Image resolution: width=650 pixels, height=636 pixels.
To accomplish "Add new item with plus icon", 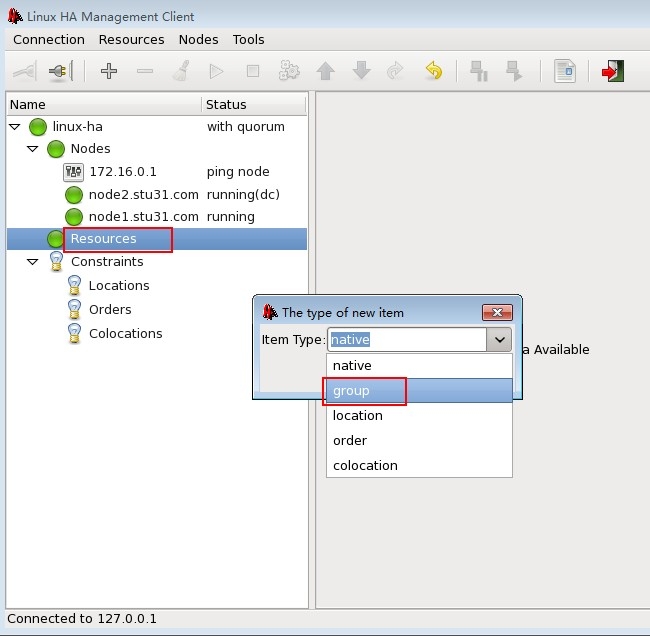I will point(109,71).
